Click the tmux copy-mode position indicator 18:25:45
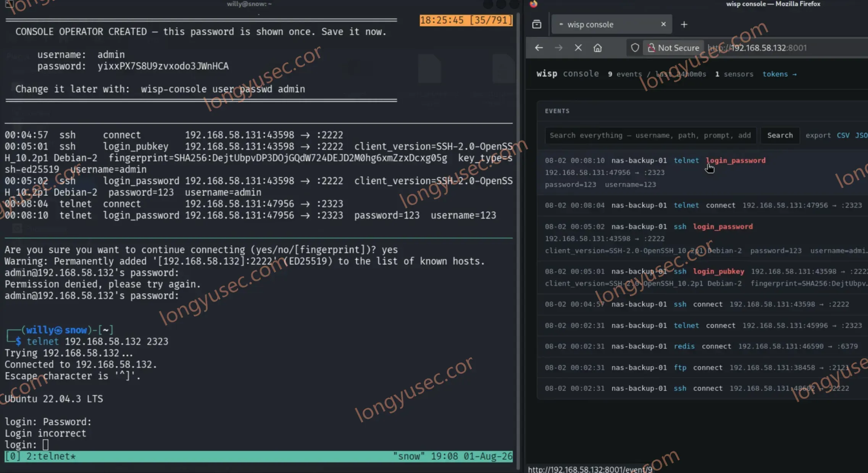This screenshot has height=473, width=868. pos(466,20)
